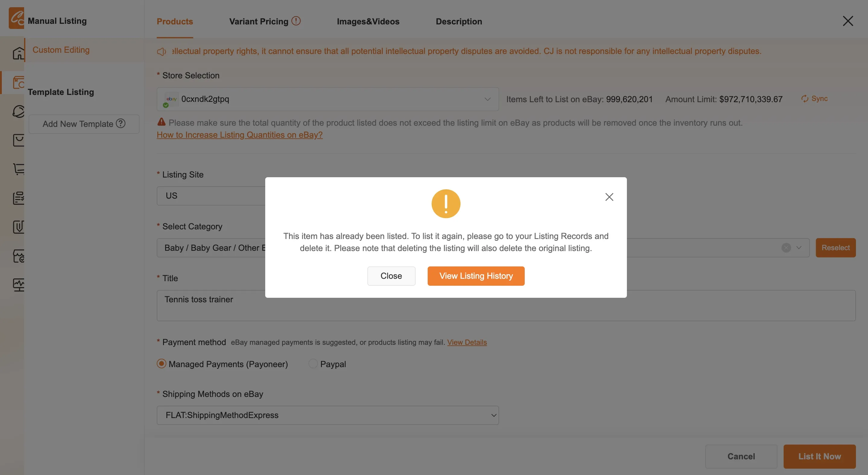Select Managed Payments (Payoneer) radio button
Screen dimensions: 868x475
[162, 364]
